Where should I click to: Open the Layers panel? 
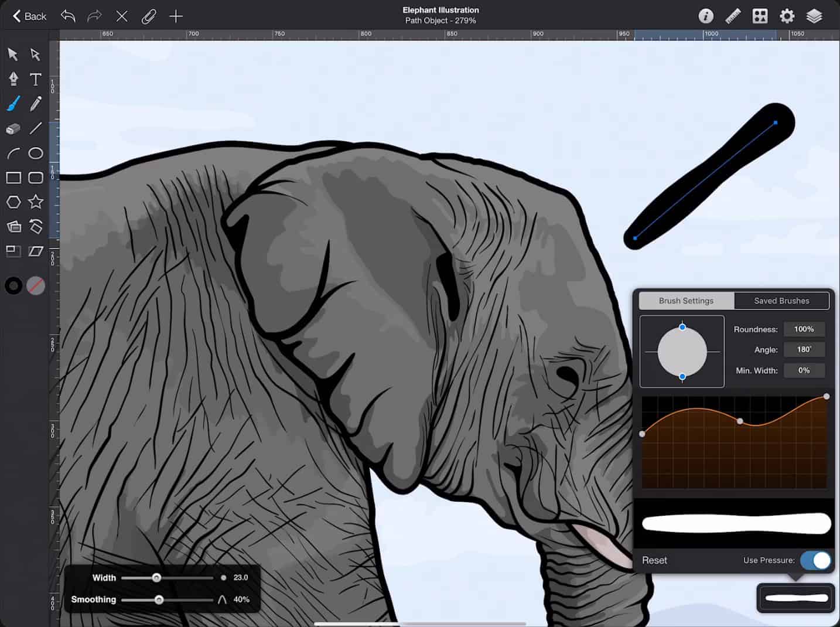(x=814, y=16)
